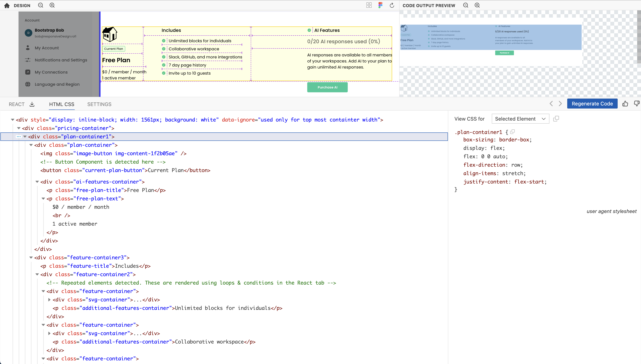Screen dimensions: 641x364
Task: Click the DESIGN panel title
Action: point(22,6)
